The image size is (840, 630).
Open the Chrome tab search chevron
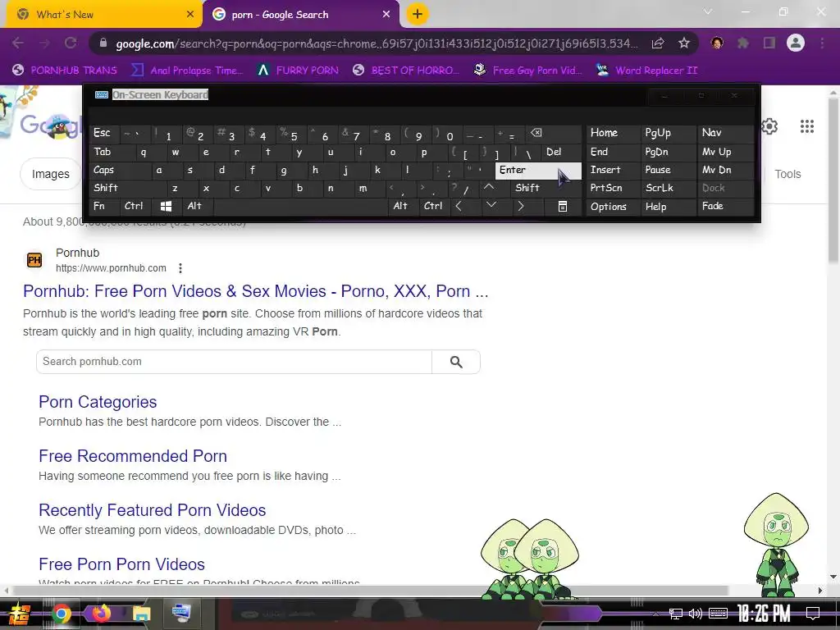(708, 11)
